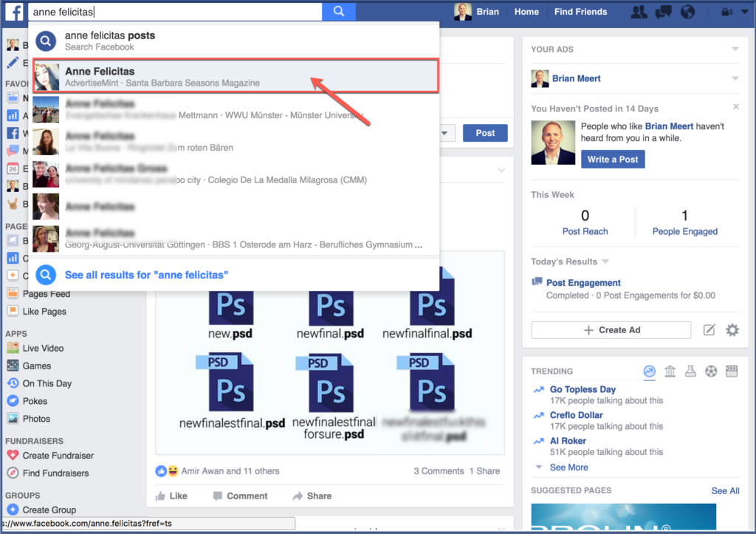The image size is (756, 534).
Task: Show the Science trending category flask icon
Action: [x=690, y=372]
